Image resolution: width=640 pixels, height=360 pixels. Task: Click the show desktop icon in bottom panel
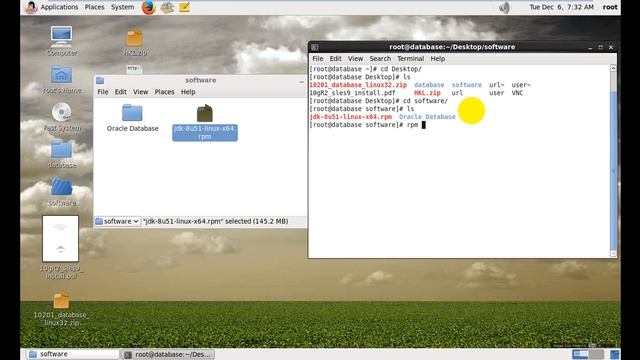pos(614,354)
